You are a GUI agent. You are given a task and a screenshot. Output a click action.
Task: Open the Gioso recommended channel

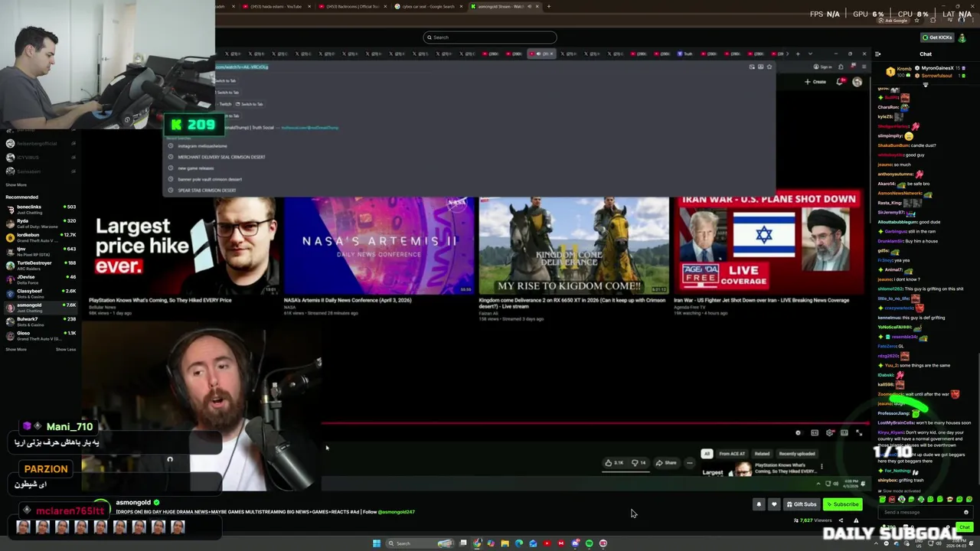pyautogui.click(x=41, y=335)
